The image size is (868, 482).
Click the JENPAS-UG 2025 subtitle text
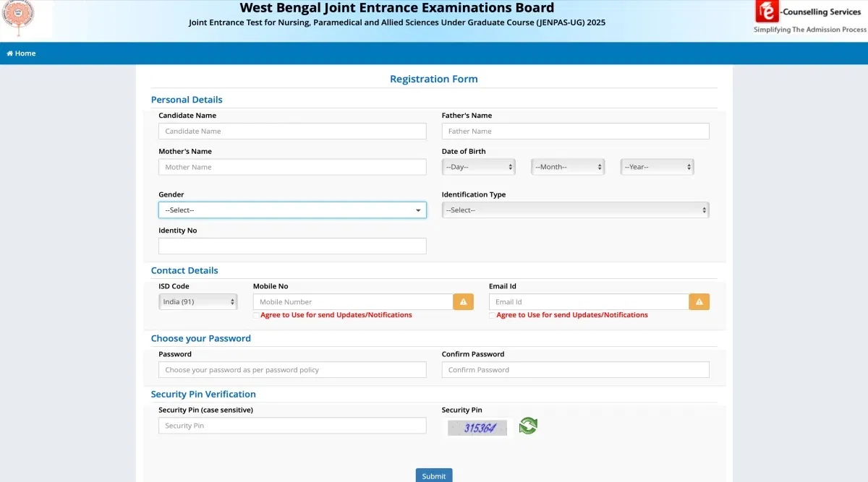(x=397, y=22)
